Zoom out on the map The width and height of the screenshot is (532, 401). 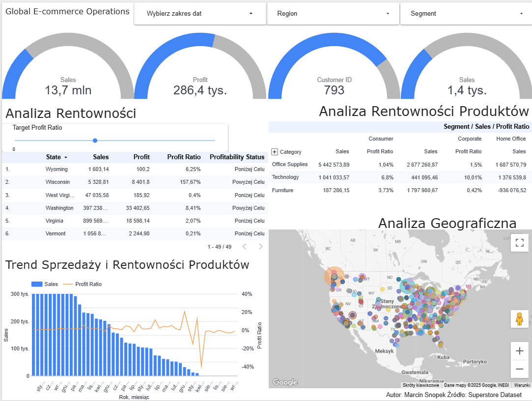pos(519,369)
